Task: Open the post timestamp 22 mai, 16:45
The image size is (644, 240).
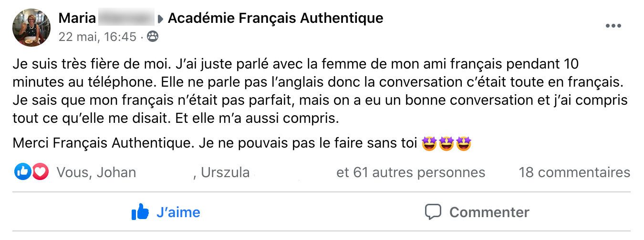Action: click(x=98, y=37)
